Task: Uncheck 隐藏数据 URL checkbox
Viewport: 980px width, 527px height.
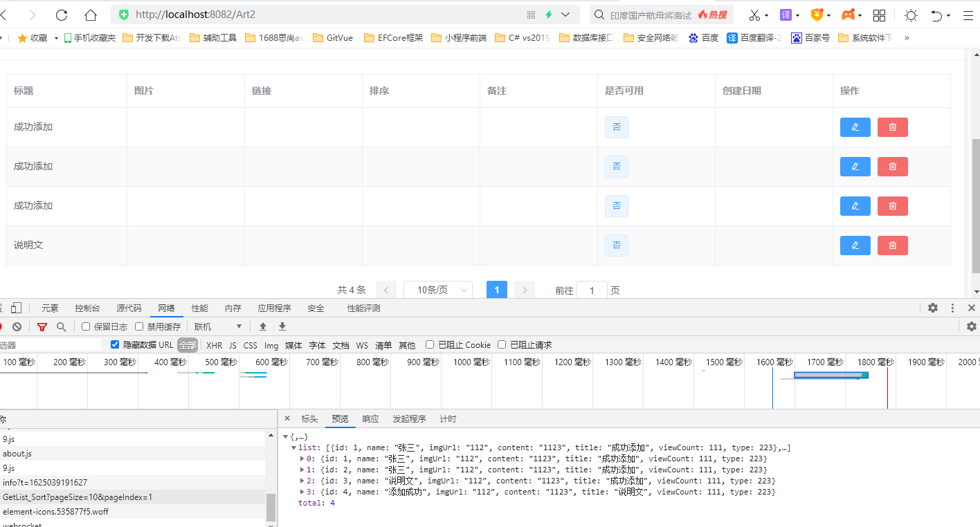Action: [x=115, y=344]
